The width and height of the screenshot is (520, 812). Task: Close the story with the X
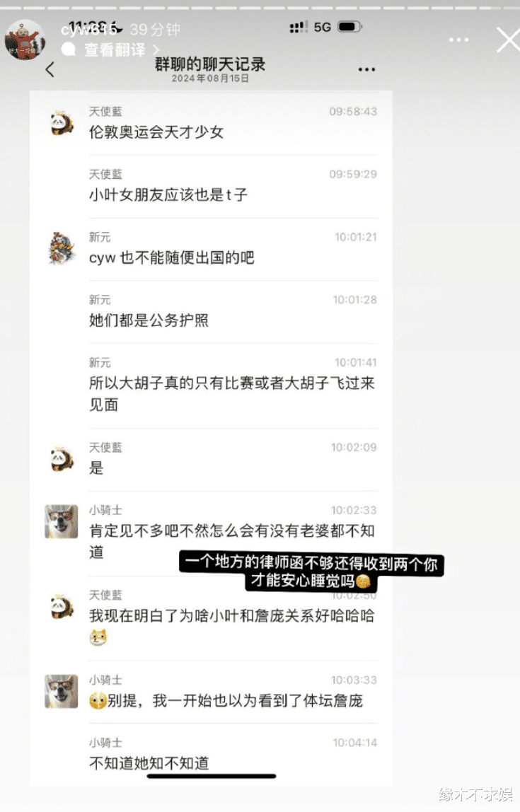pyautogui.click(x=507, y=40)
